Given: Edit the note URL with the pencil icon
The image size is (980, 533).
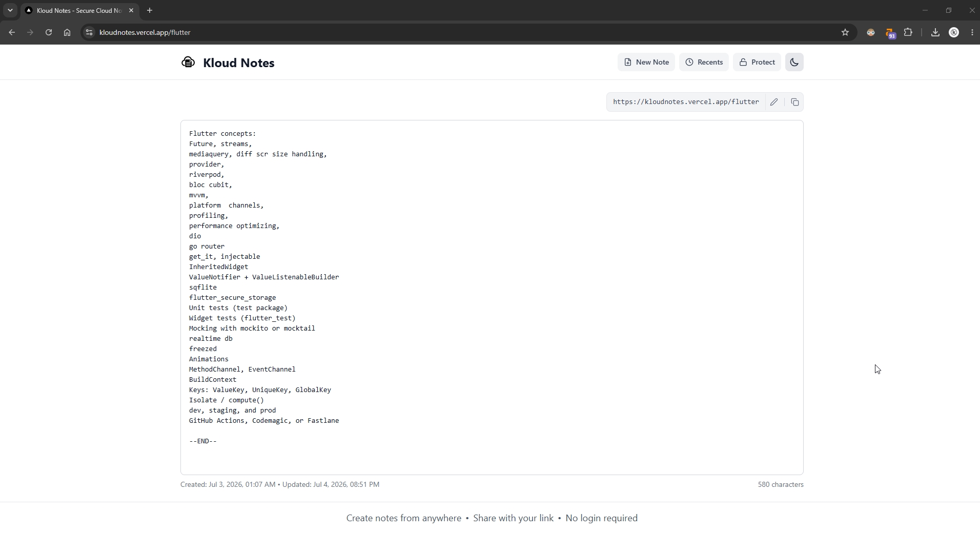Looking at the screenshot, I should point(774,102).
